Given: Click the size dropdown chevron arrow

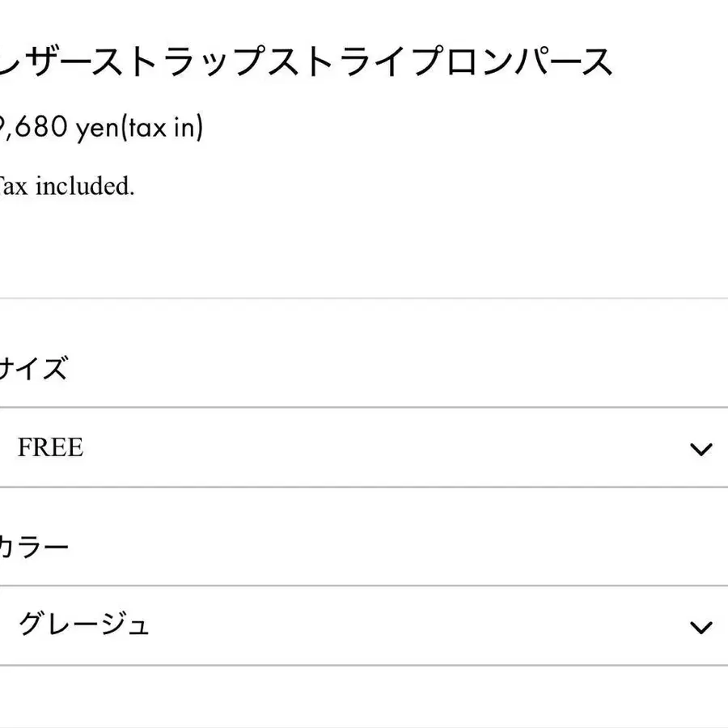Looking at the screenshot, I should coord(700,449).
